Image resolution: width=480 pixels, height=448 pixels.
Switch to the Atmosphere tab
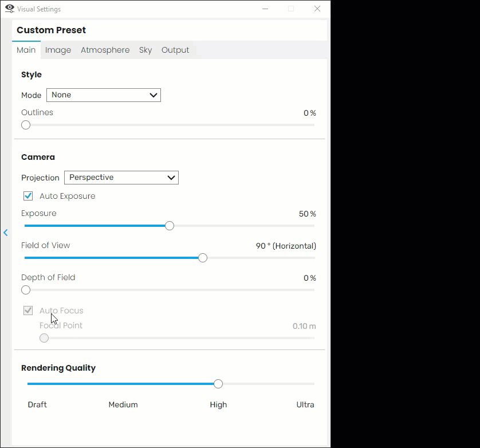point(105,50)
